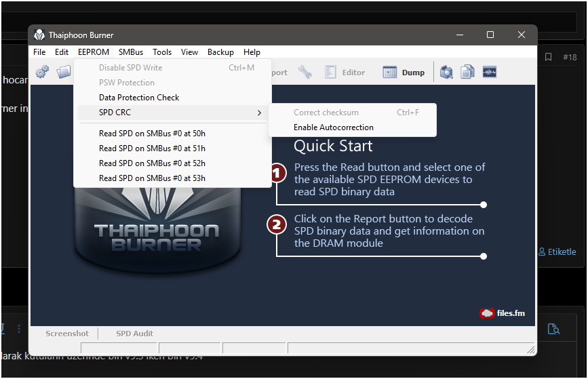Click the wrench tool icon in toolbar
This screenshot has width=588, height=379.
click(305, 72)
